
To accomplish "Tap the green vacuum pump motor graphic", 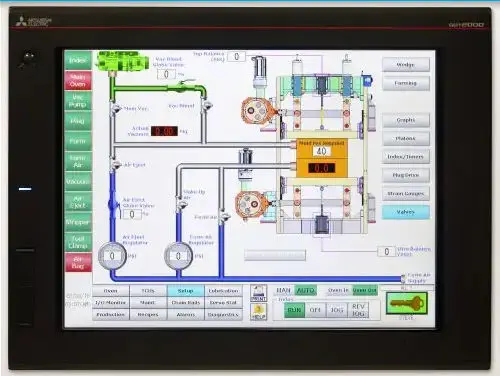I will (122, 61).
